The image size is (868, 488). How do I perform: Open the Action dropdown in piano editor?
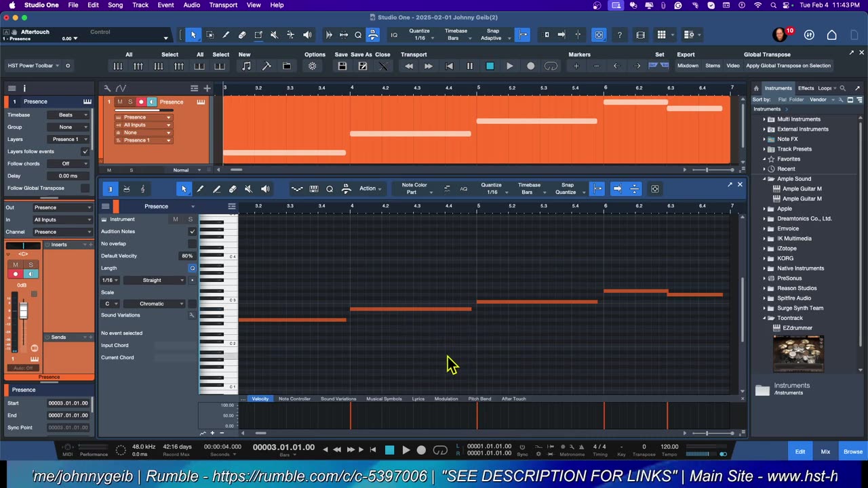(370, 188)
